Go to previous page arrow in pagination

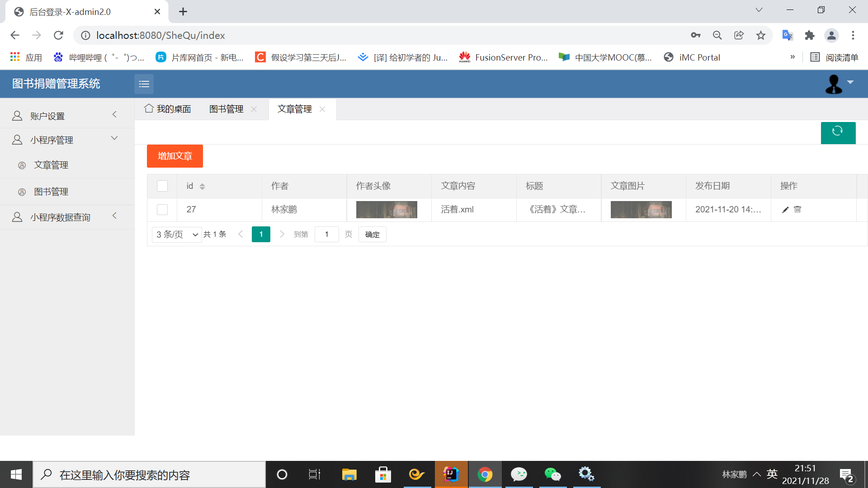point(241,234)
